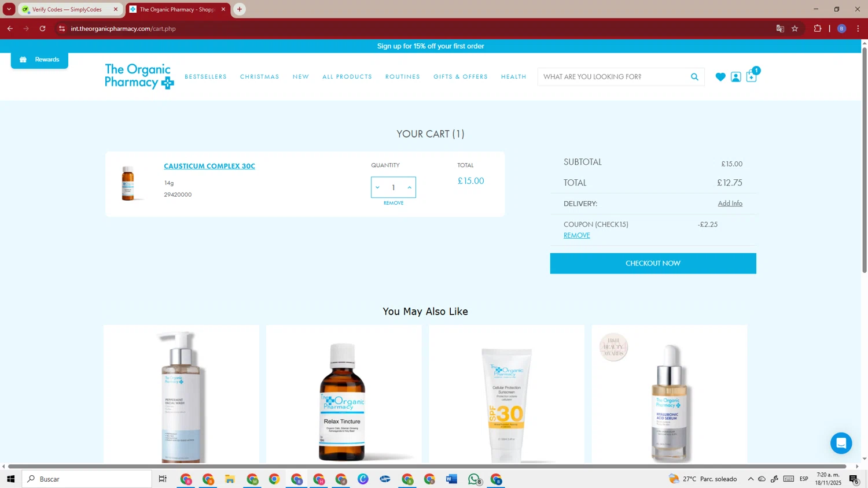Viewport: 868px width, 488px height.
Task: Close the Verify Codes SimplyCodes tab
Action: [115, 9]
